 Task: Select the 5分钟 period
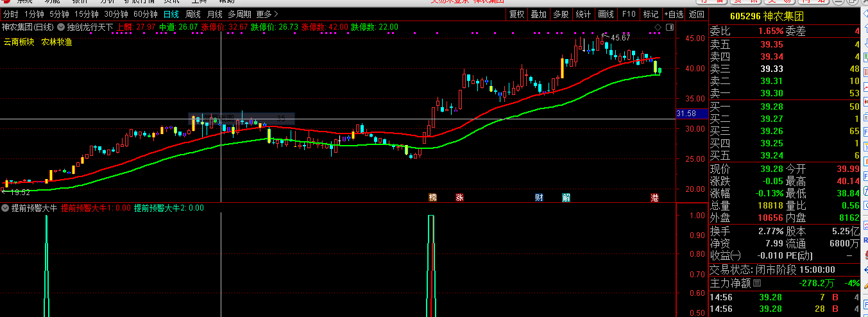point(59,14)
